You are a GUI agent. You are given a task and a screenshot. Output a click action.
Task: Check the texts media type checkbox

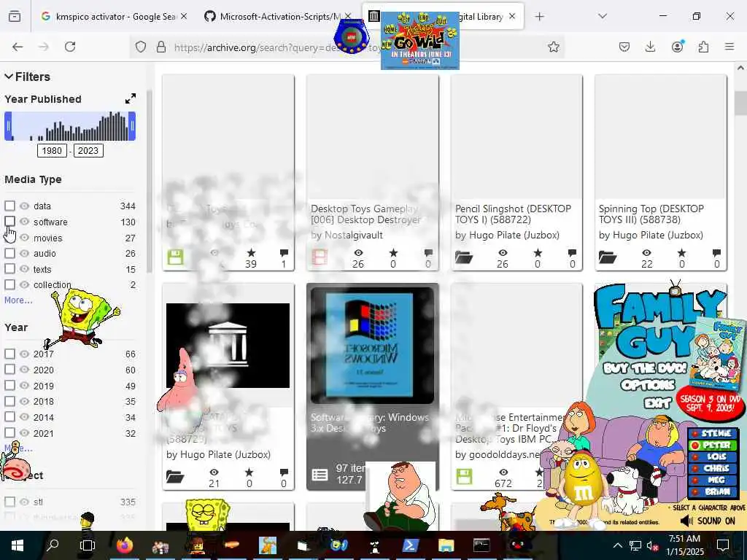point(9,269)
